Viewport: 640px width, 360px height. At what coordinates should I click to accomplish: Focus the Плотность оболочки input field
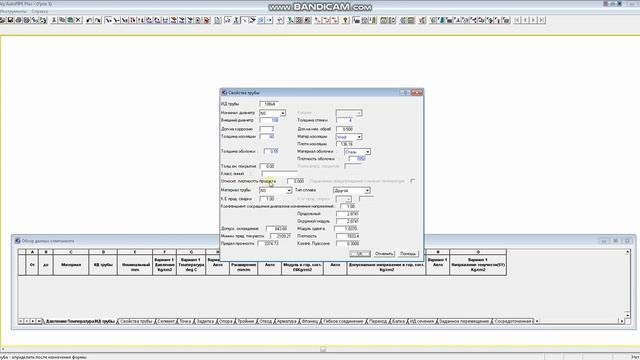358,159
